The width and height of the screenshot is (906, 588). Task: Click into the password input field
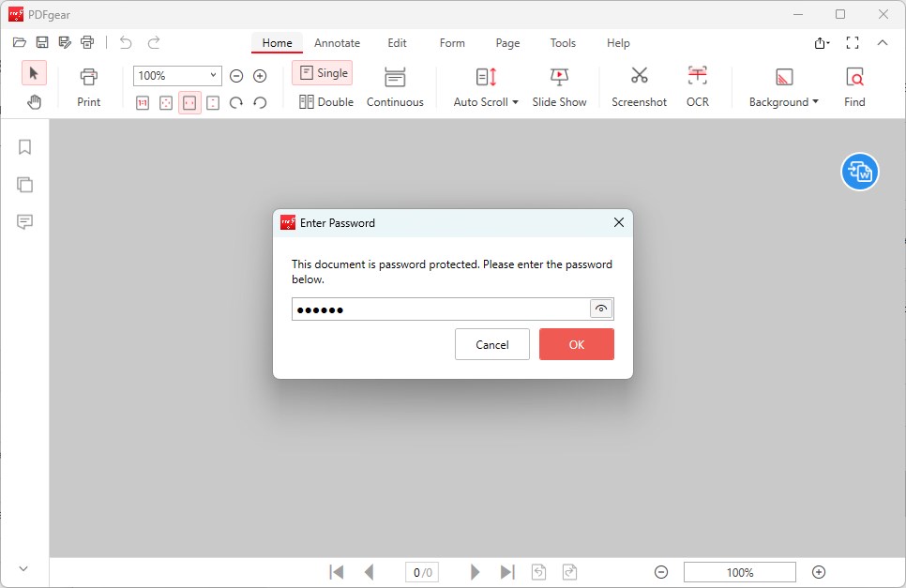441,309
